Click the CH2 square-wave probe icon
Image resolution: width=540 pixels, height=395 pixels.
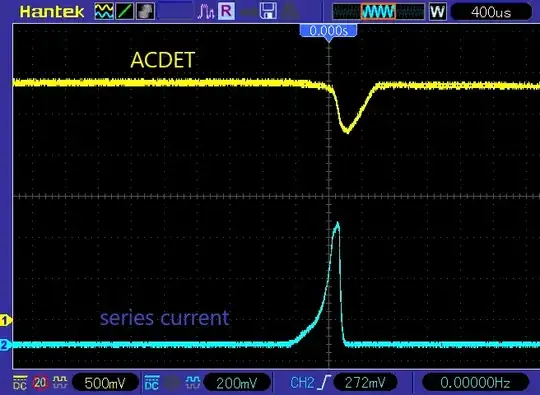point(192,382)
